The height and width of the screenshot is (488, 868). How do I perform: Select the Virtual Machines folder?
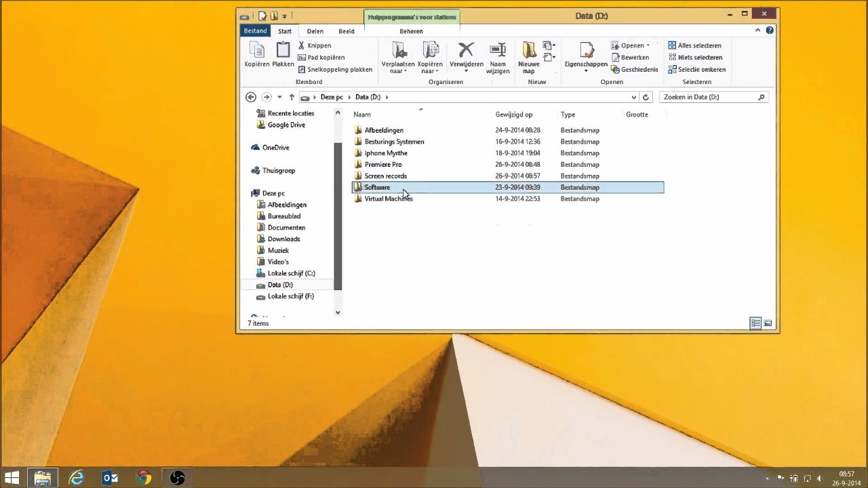[x=389, y=199]
